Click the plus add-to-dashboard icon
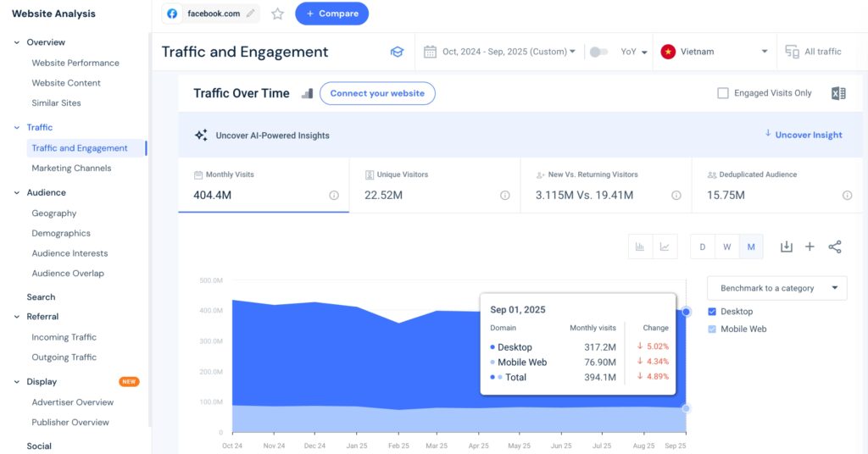Image resolution: width=868 pixels, height=454 pixels. click(x=810, y=246)
